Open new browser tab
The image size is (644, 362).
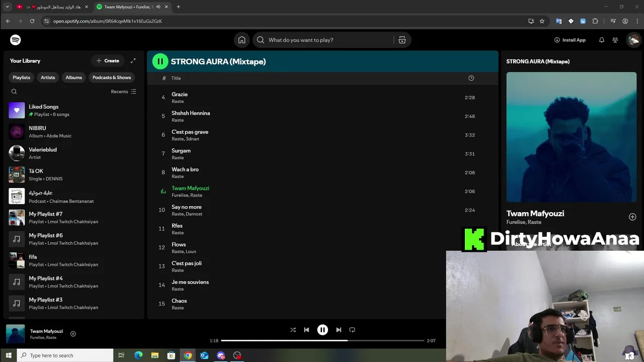click(x=178, y=7)
